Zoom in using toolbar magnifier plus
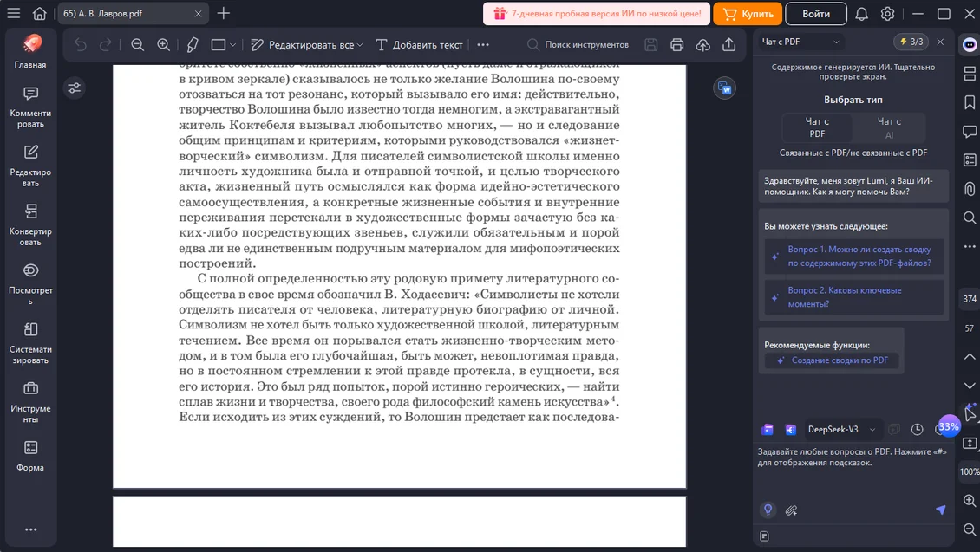The image size is (980, 552). (x=163, y=44)
